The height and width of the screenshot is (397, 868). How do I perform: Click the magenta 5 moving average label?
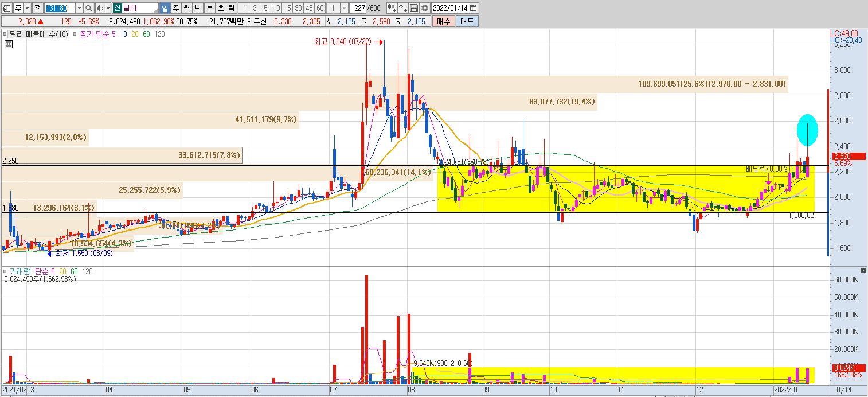(114, 34)
